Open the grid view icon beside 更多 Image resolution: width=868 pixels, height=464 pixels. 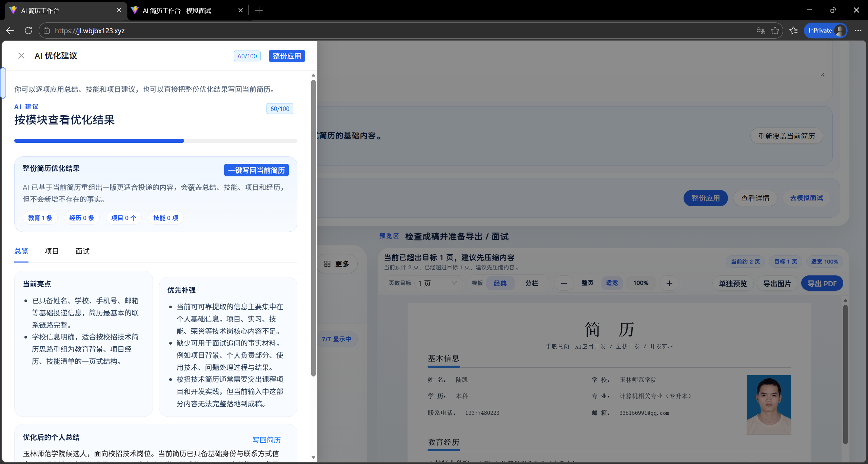(x=327, y=264)
